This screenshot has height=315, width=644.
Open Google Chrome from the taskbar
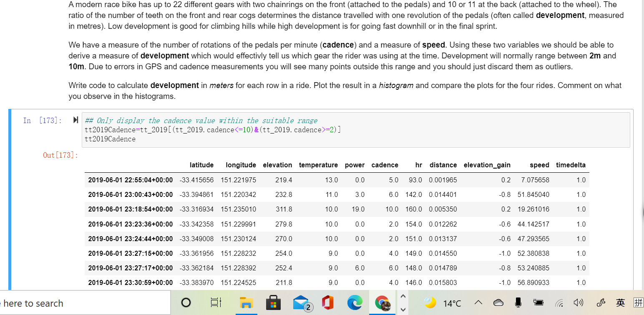382,302
